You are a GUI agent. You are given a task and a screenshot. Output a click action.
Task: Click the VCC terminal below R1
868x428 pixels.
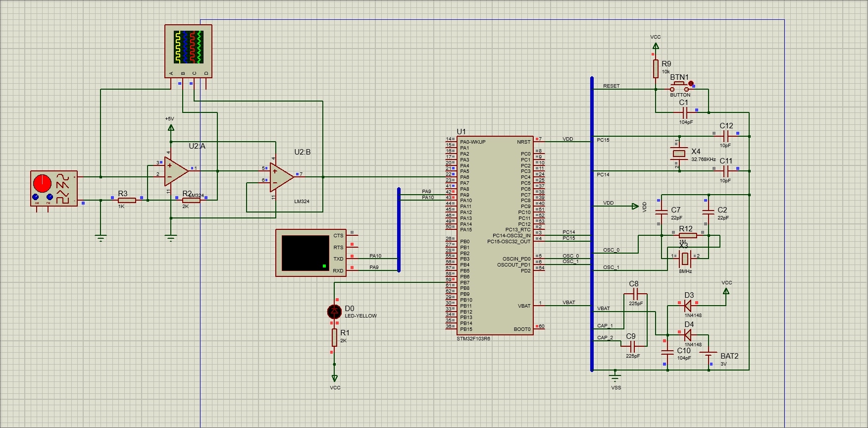[335, 378]
